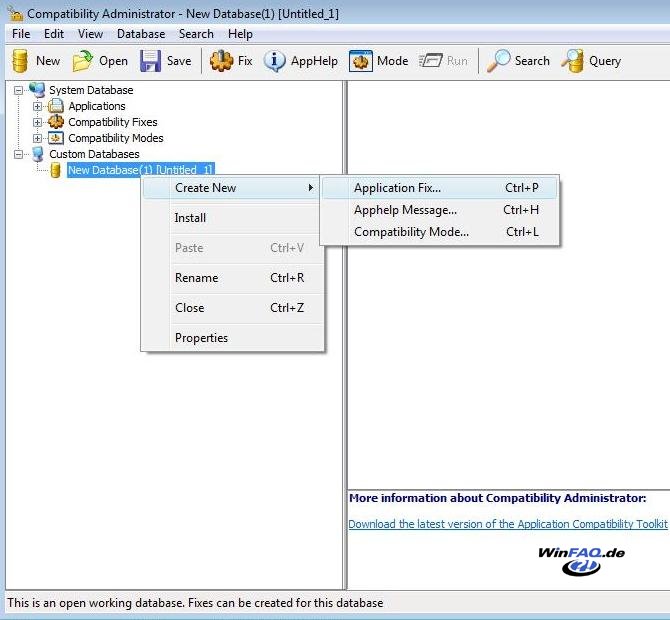Screen dimensions: 670x620
Task: Select the System Database tree label
Action: 91,90
